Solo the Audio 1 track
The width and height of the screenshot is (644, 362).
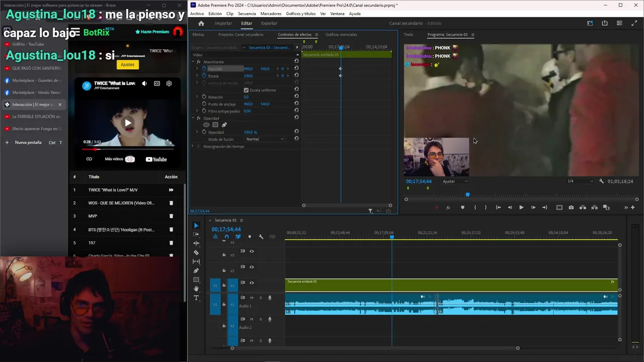coord(261,298)
